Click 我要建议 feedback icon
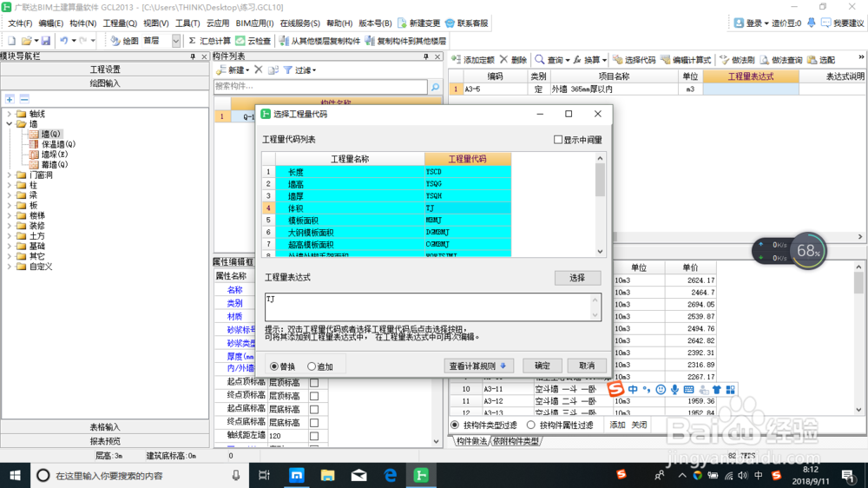Viewport: 868px width, 488px height. point(826,23)
